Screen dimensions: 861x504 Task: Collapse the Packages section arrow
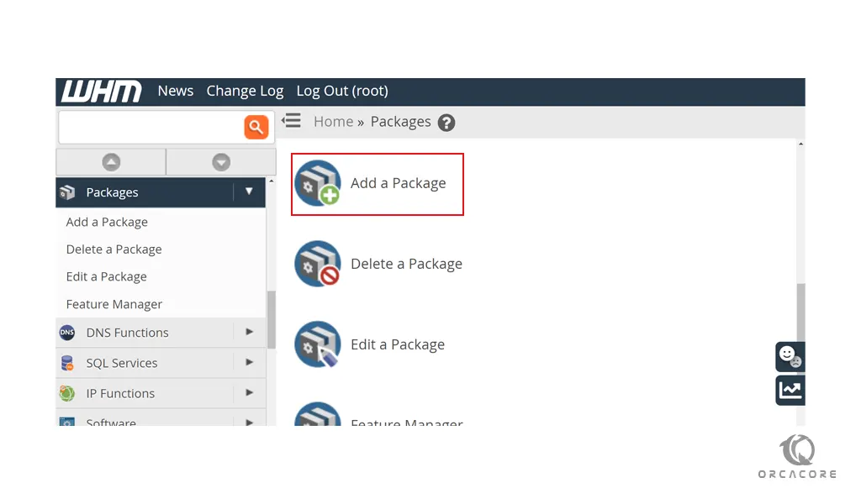pyautogui.click(x=249, y=192)
